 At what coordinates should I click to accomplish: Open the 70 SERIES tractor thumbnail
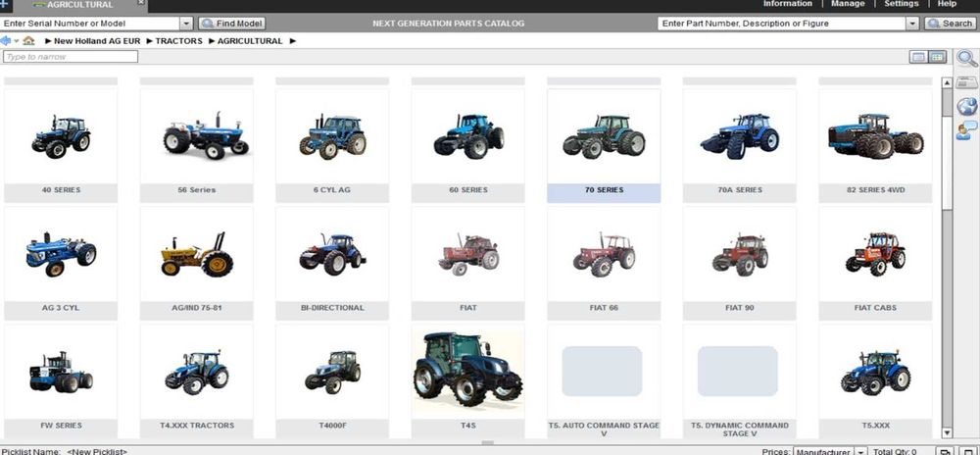click(604, 137)
